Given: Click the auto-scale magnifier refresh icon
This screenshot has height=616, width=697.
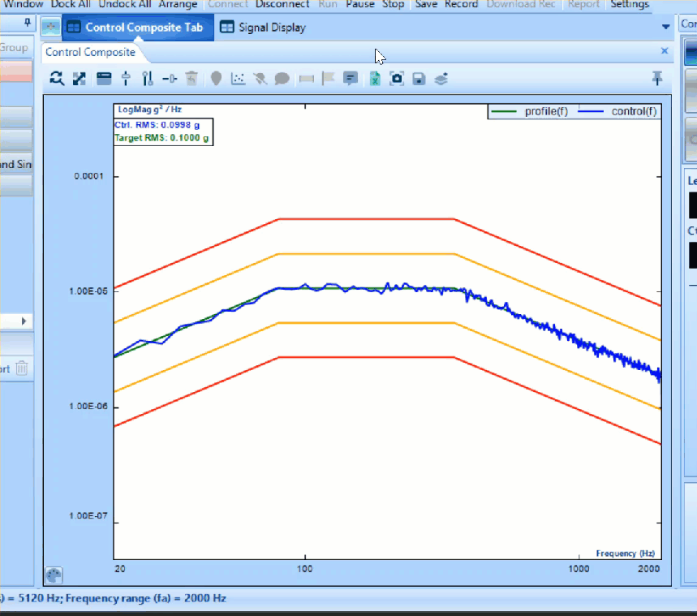Looking at the screenshot, I should point(56,79).
